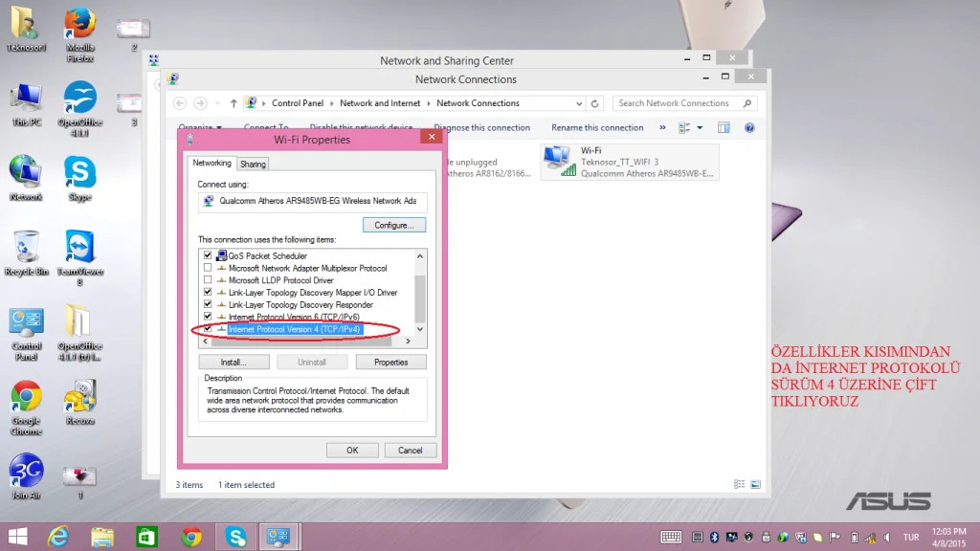
Task: Open the Skype desktop shortcut
Action: 80,179
